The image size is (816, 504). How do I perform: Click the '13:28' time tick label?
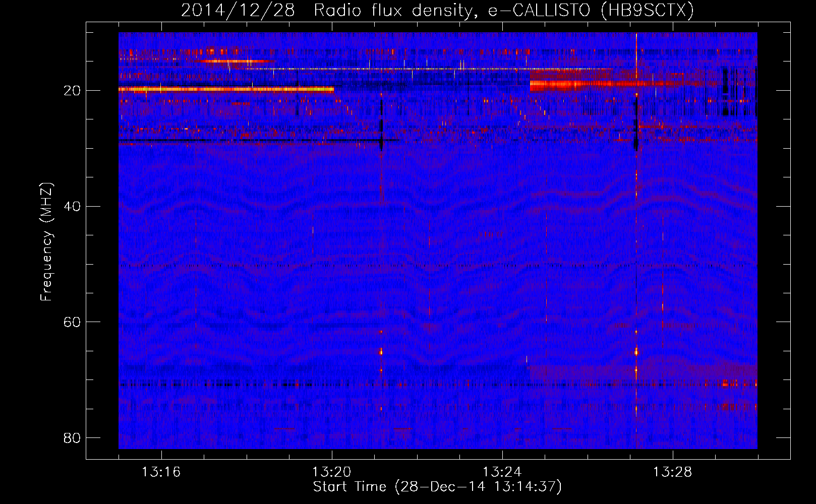coord(672,472)
